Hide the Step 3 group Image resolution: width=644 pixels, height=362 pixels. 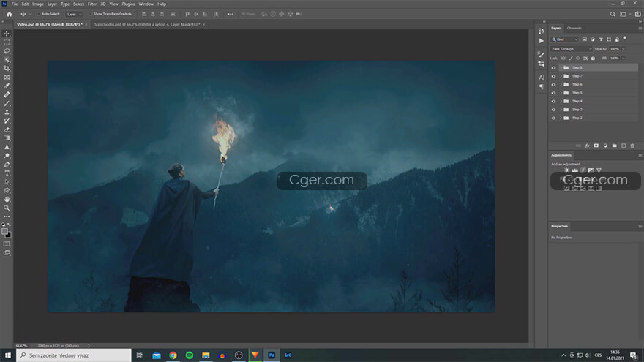tap(554, 110)
